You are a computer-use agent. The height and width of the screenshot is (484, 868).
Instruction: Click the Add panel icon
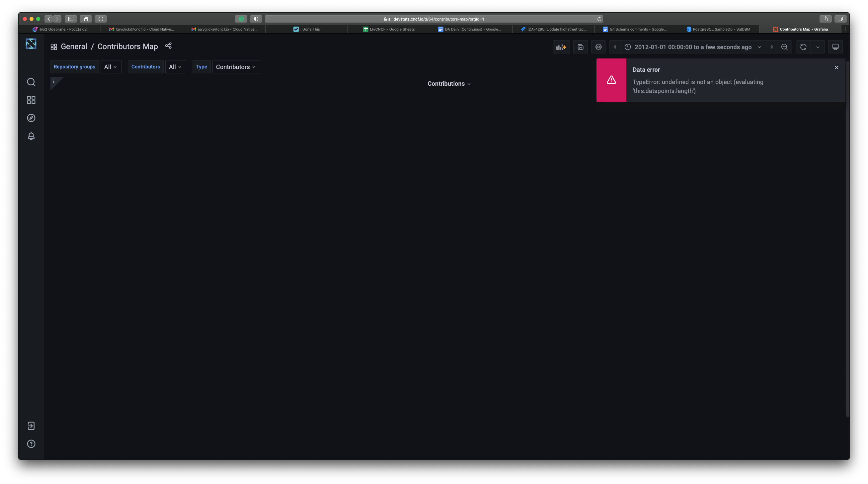coord(561,47)
